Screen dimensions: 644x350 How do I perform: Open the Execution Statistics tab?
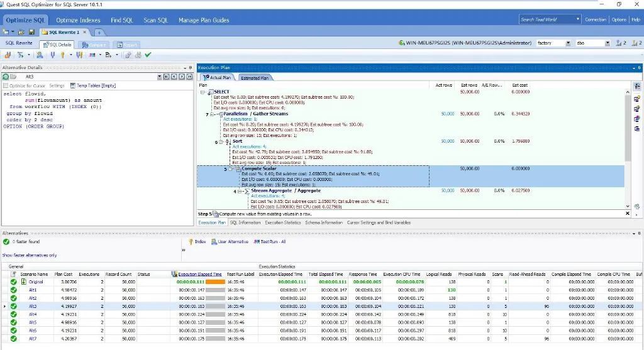(282, 222)
